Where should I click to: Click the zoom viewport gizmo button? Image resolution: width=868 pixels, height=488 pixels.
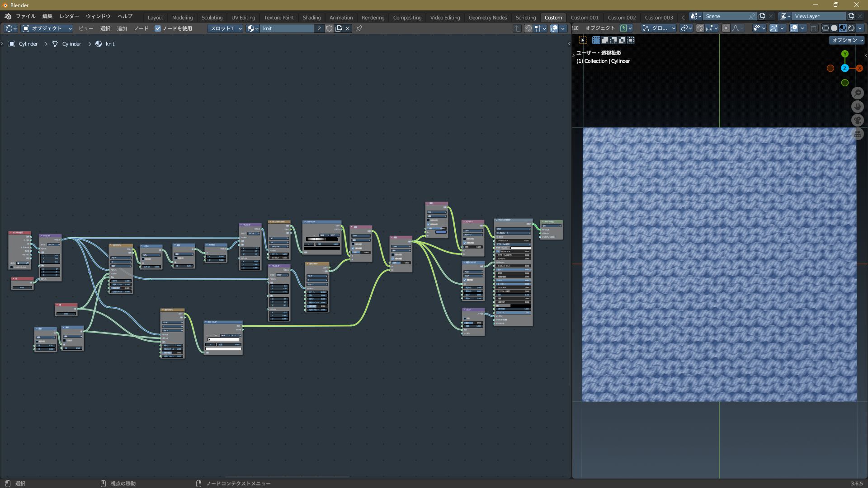pos(857,93)
